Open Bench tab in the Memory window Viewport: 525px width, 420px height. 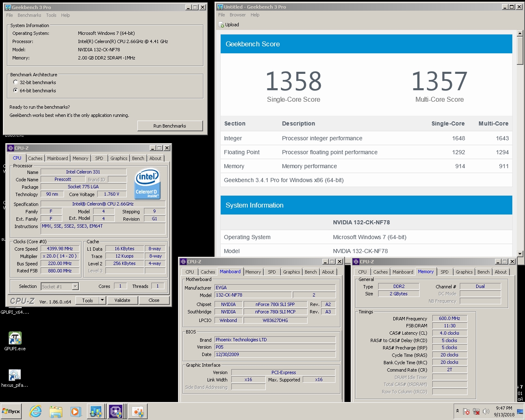point(484,272)
